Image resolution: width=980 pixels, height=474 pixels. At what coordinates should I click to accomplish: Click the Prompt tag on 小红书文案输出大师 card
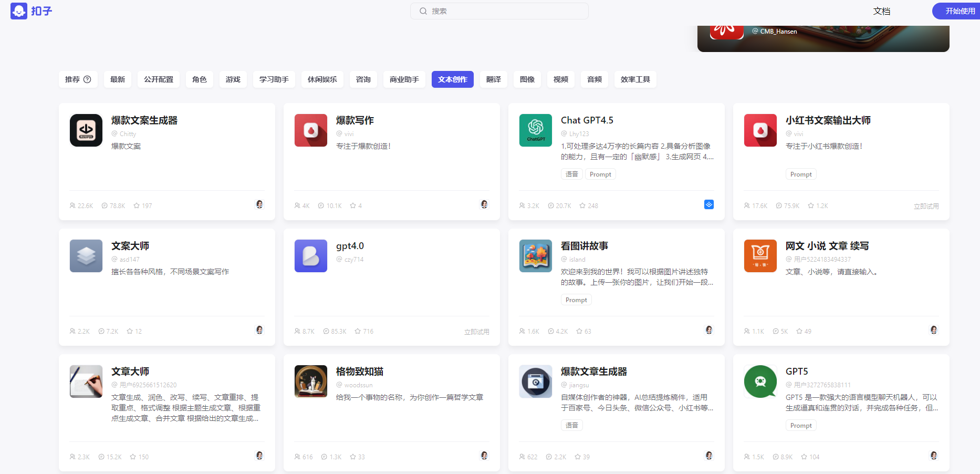800,173
